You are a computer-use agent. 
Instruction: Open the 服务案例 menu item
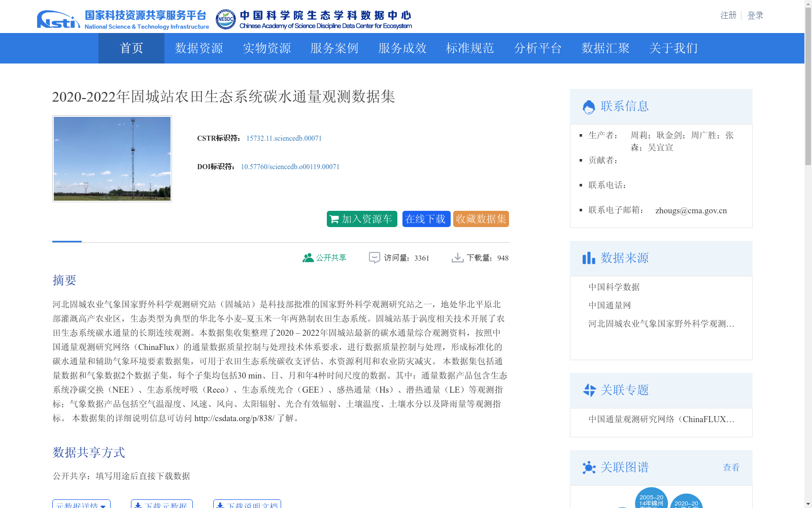334,48
